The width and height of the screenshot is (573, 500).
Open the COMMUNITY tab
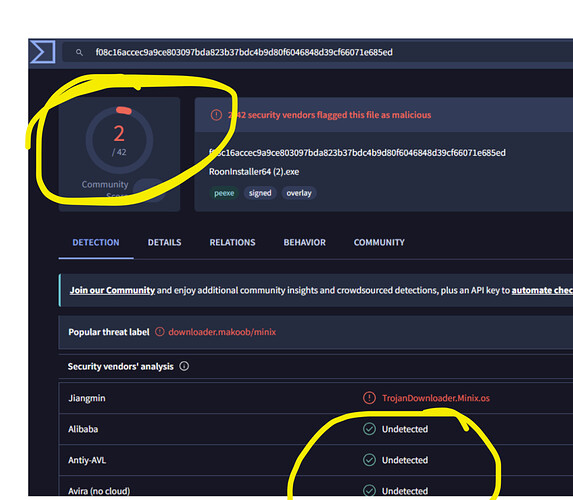379,242
